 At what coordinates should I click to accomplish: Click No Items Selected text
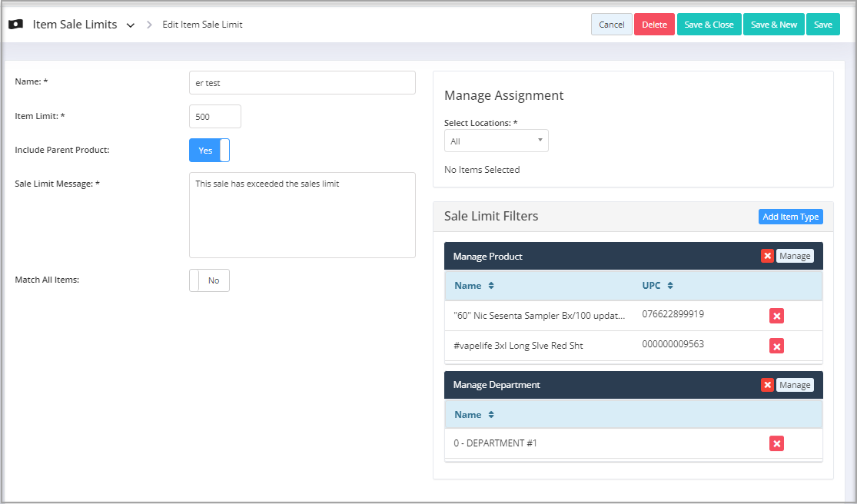pyautogui.click(x=482, y=170)
